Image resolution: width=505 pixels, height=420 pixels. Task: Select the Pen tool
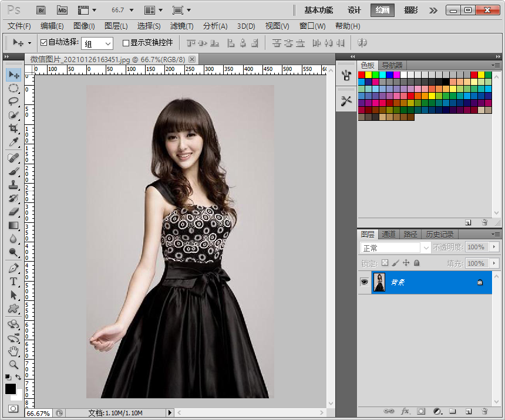13,268
